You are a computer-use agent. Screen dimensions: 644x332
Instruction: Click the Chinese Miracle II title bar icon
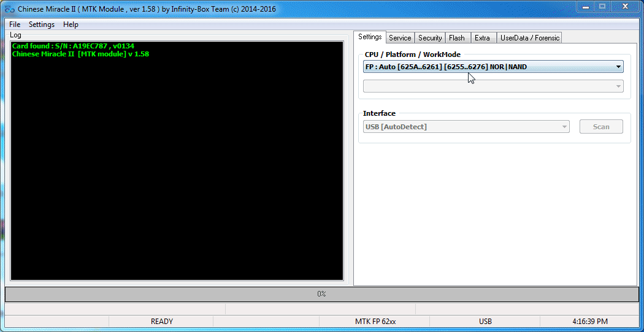pos(9,9)
